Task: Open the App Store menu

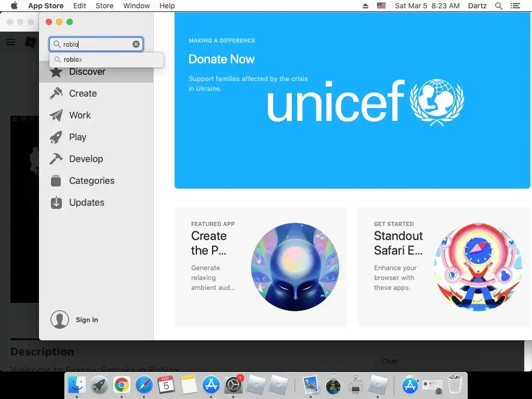Action: point(46,6)
